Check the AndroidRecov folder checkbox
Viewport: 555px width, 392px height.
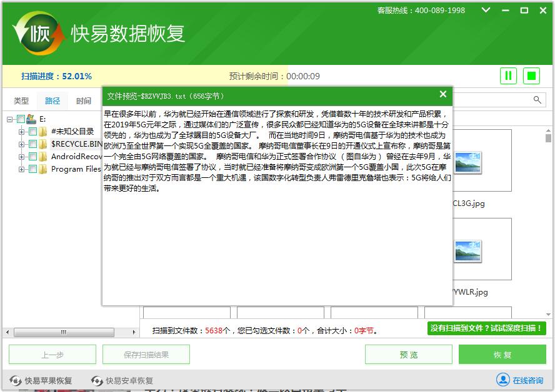pyautogui.click(x=33, y=156)
